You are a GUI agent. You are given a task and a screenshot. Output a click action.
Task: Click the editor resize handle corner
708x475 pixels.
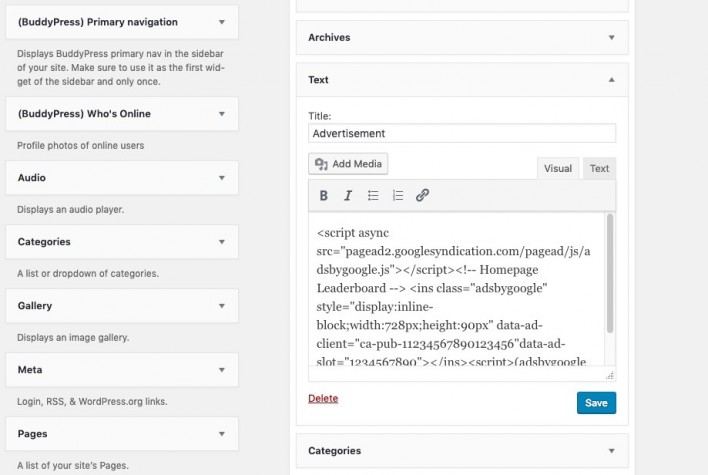tap(610, 375)
